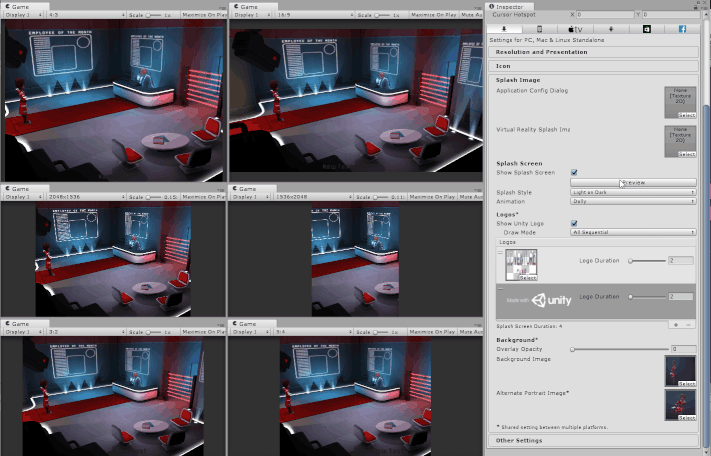Viewport: 711px width, 456px height.
Task: Open the 4:3 aspect ratio dropdown
Action: [x=86, y=15]
